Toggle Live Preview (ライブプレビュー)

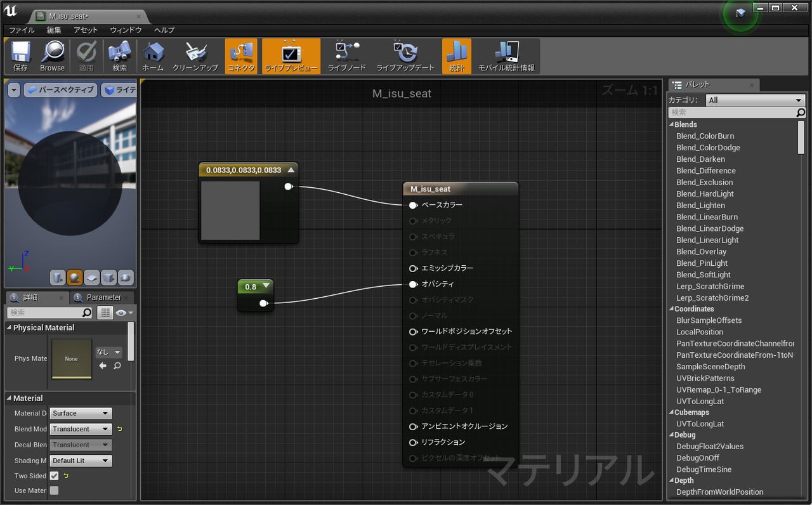point(291,56)
